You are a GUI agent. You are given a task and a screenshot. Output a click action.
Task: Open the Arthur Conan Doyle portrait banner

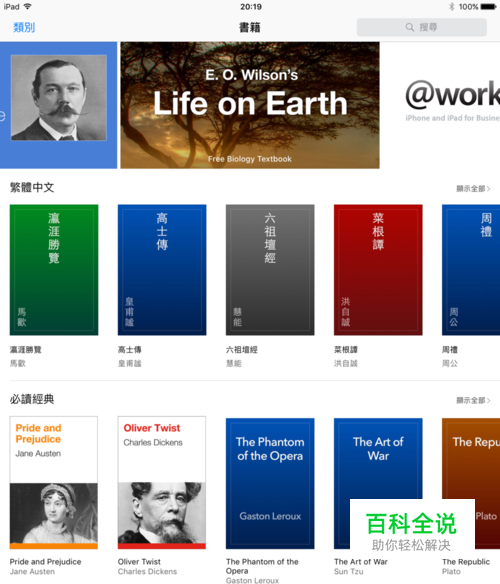click(x=58, y=105)
